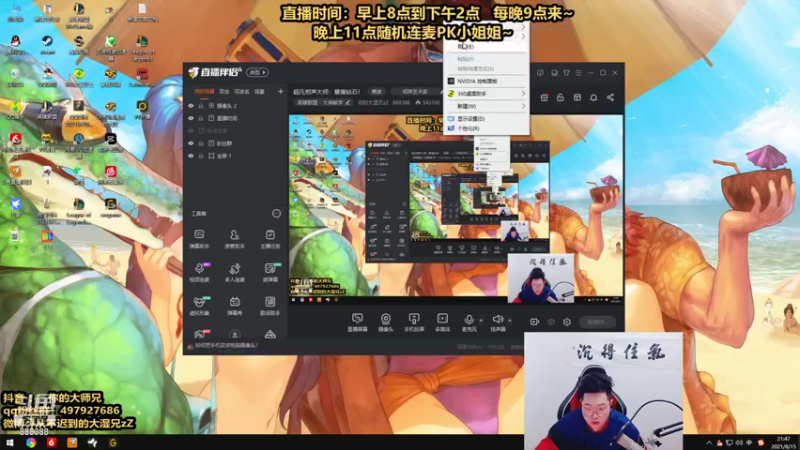
Task: Add a 直播屏幕 screen capture source
Action: [357, 322]
